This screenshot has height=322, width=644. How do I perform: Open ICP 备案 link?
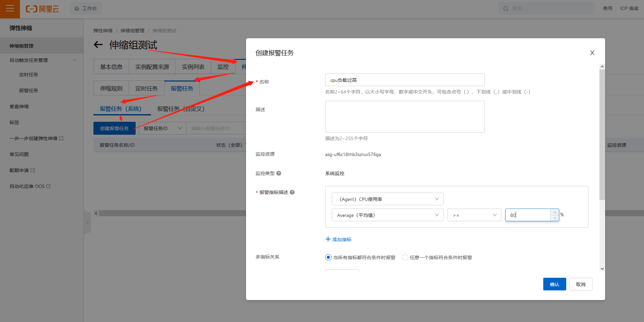[629, 8]
